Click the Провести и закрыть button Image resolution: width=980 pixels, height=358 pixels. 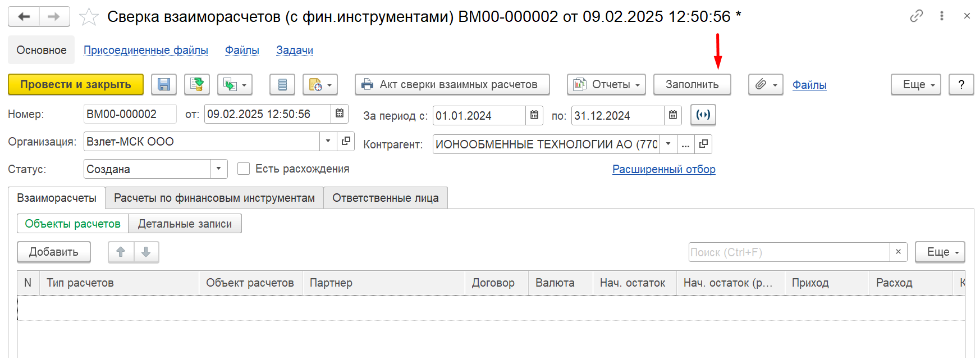pos(76,84)
